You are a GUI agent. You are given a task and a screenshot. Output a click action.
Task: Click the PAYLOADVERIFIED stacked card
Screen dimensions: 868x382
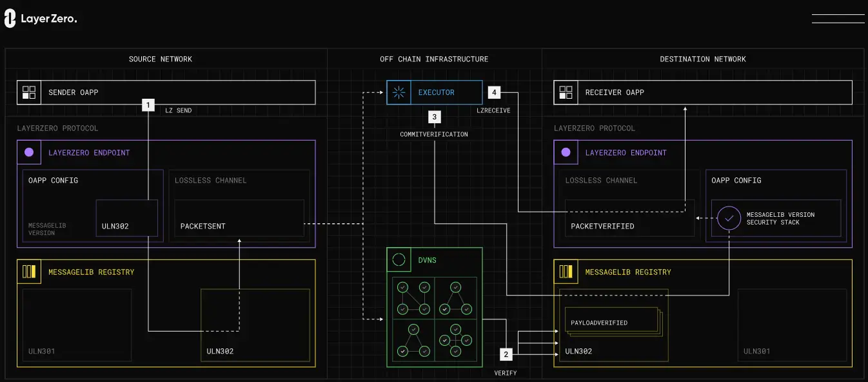coord(613,322)
